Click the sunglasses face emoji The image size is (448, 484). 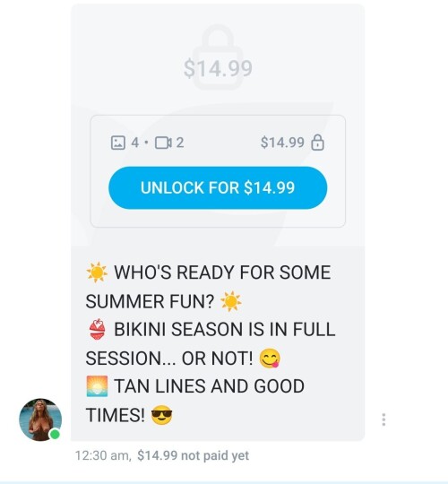[x=161, y=415]
